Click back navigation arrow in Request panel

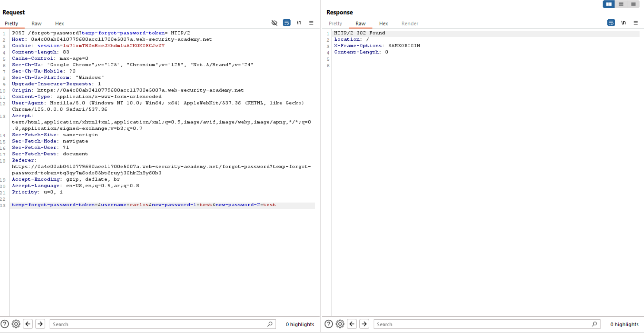pos(28,324)
